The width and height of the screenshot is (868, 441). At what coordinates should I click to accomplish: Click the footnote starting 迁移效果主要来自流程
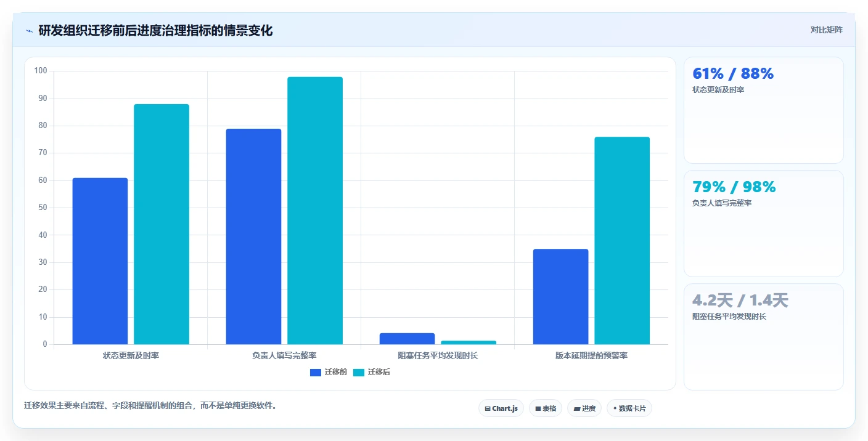tap(150, 405)
